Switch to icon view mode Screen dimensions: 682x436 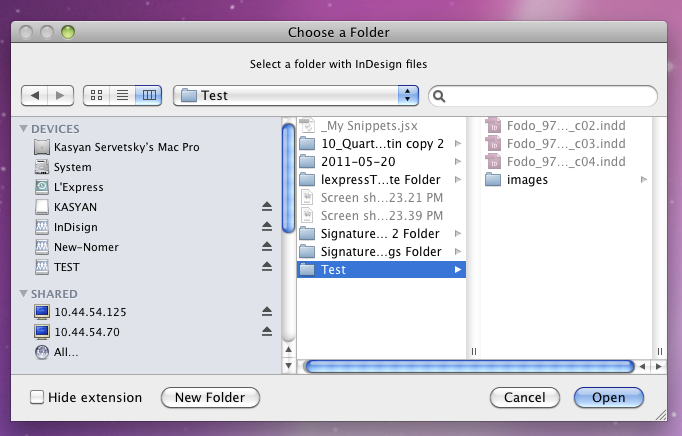pos(97,95)
